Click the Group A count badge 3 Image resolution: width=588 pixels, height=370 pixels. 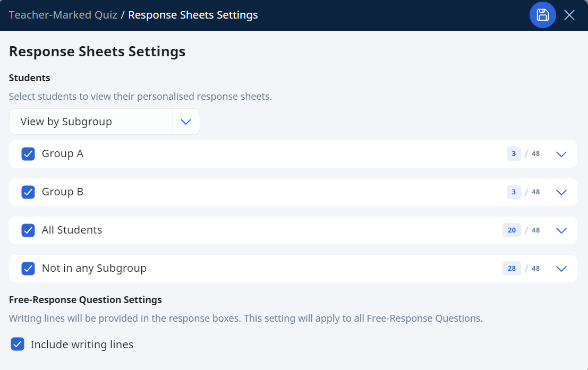514,154
